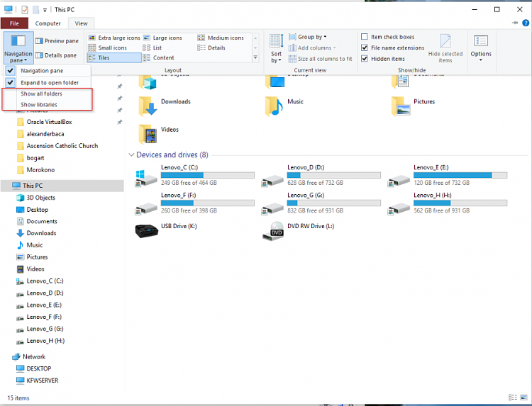Select Tiles layout
Image resolution: width=532 pixels, height=406 pixels.
coord(114,57)
